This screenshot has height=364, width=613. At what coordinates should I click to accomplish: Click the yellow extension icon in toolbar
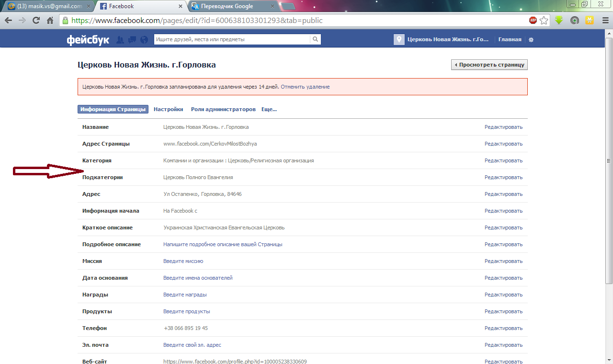pyautogui.click(x=590, y=21)
